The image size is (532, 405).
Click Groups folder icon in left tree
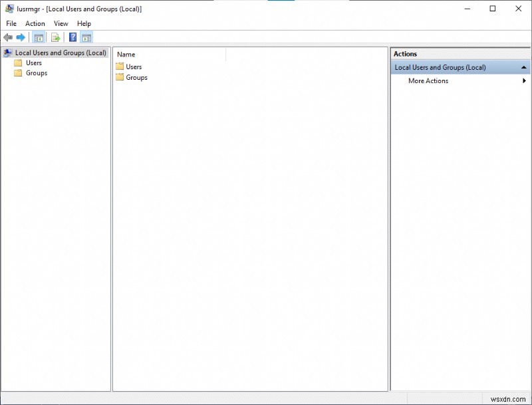click(18, 73)
